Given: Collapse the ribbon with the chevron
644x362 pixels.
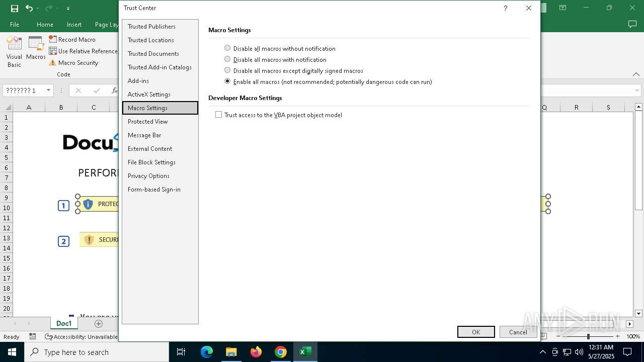Looking at the screenshot, I should click(x=636, y=74).
